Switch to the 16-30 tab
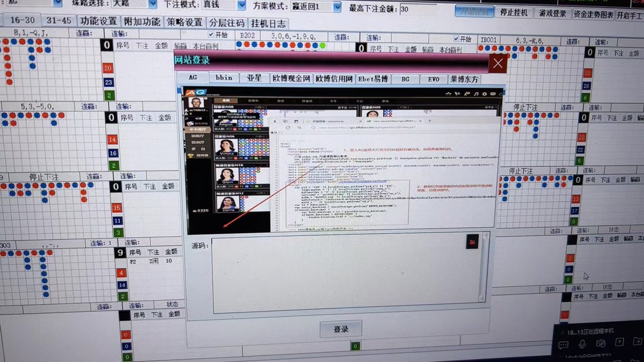 [22, 20]
